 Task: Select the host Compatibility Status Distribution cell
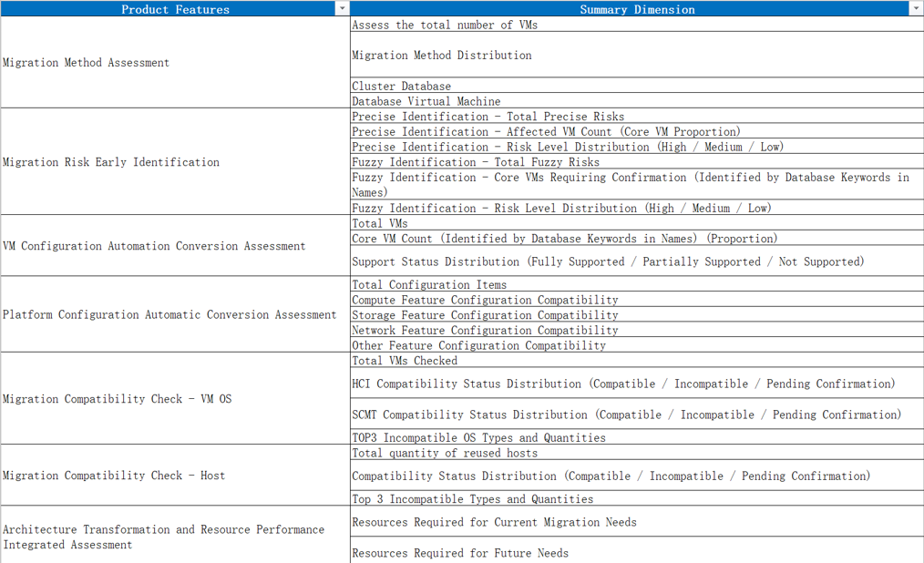(637, 476)
